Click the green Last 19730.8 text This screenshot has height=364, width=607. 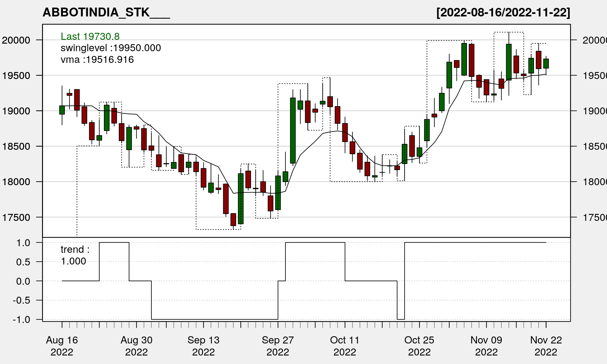[x=90, y=36]
